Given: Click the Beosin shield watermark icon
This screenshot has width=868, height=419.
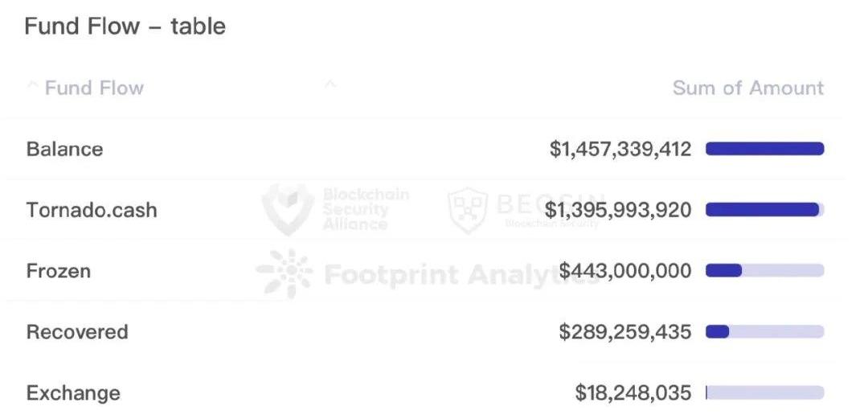Looking at the screenshot, I should (x=469, y=210).
